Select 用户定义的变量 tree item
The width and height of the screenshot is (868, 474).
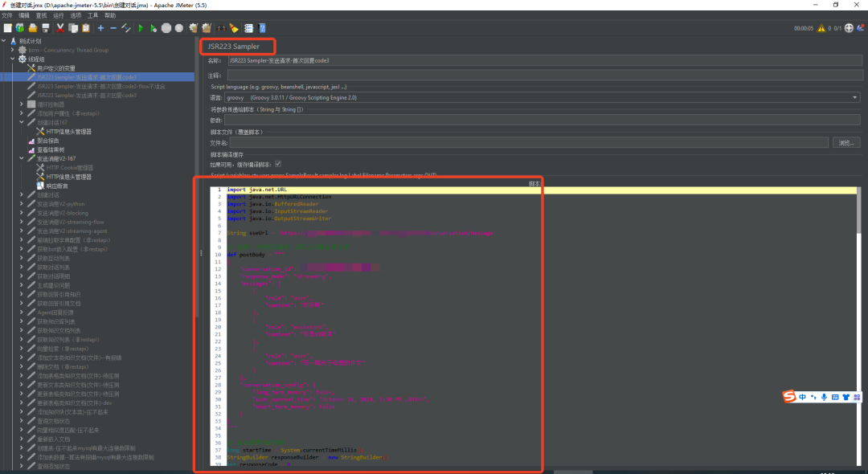pos(56,68)
